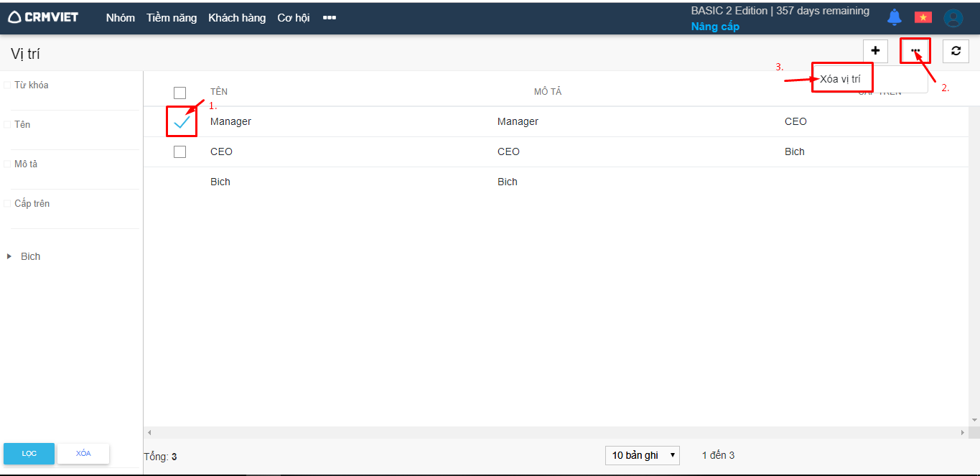Click the Nâng cấp upgrade link
Image resolution: width=980 pixels, height=476 pixels.
(x=715, y=27)
